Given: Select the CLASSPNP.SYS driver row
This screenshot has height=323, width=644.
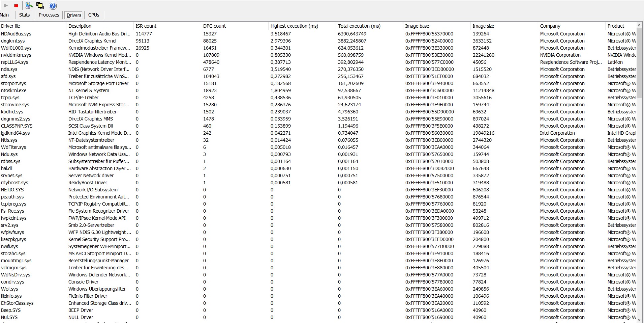Looking at the screenshot, I should (318, 126).
